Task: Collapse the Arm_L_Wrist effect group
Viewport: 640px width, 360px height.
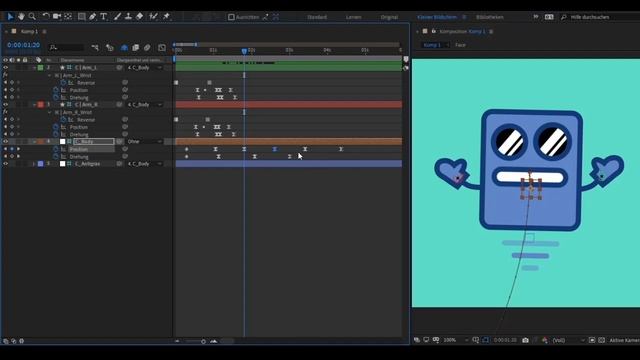Action: point(49,76)
